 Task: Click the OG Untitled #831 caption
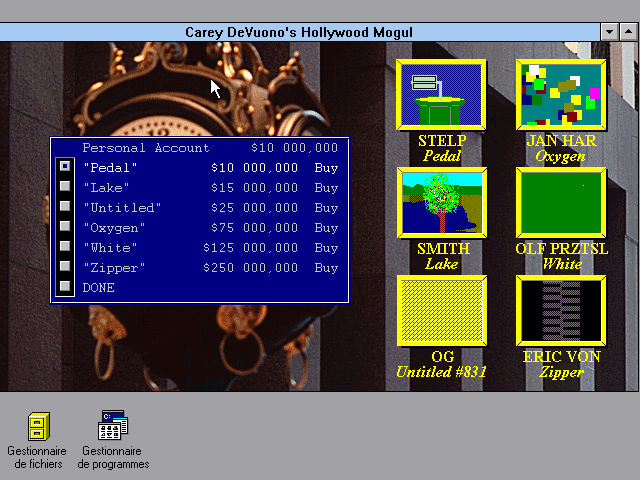click(442, 364)
